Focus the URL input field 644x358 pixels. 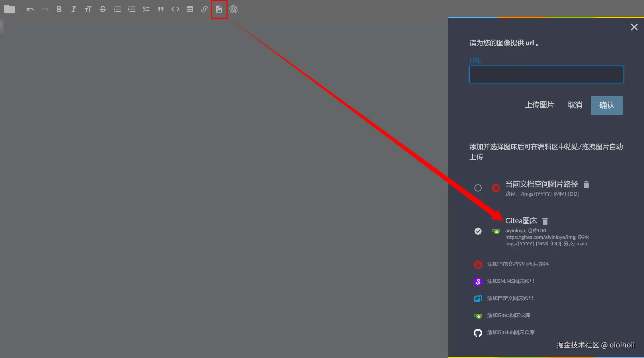pos(546,75)
